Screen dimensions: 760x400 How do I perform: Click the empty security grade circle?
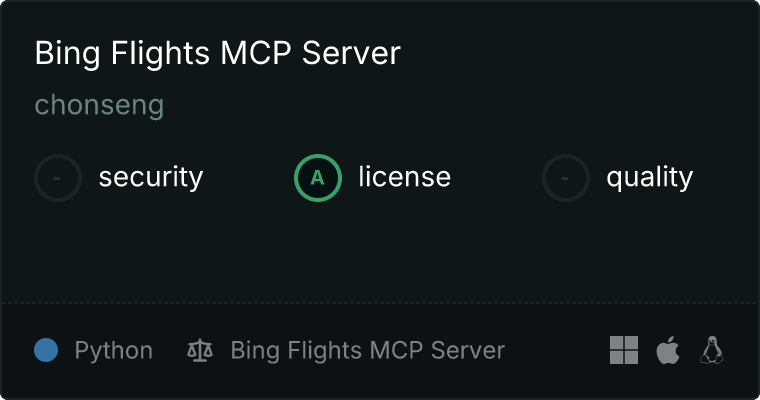(58, 178)
